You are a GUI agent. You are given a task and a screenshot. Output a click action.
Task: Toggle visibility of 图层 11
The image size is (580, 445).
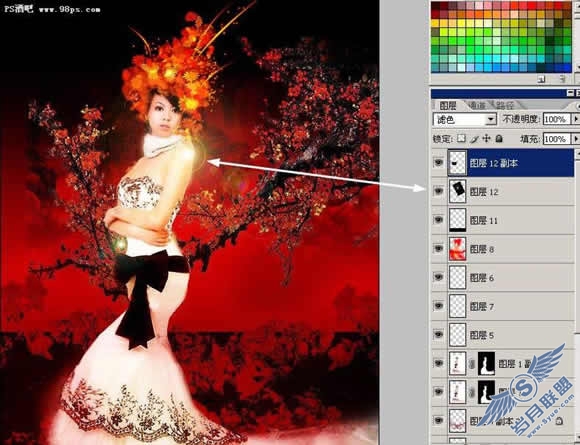click(x=439, y=220)
